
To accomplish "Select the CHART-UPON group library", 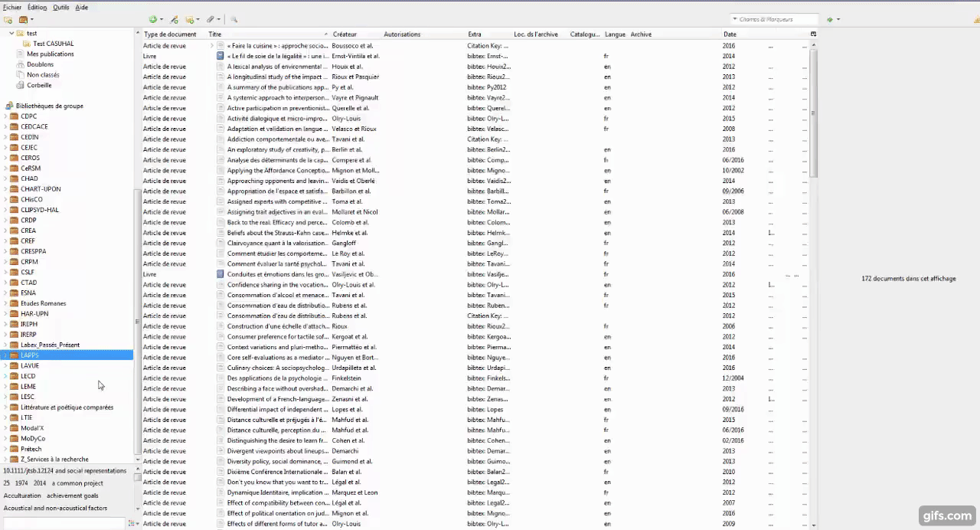I will point(41,189).
